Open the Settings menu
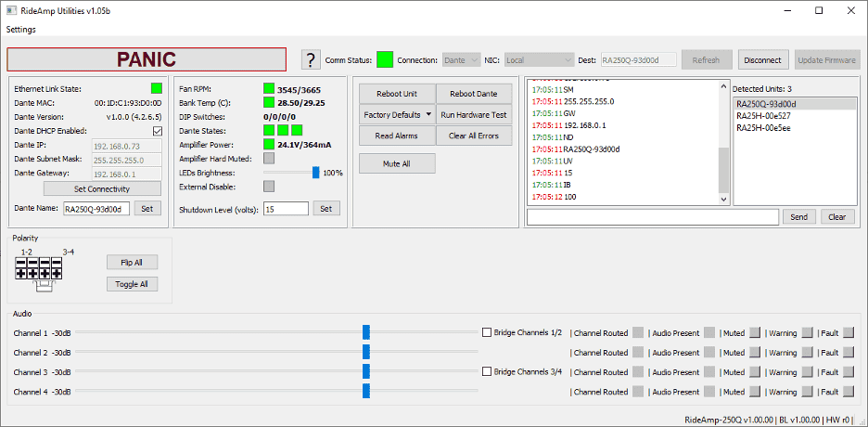868x427 pixels. [x=21, y=30]
